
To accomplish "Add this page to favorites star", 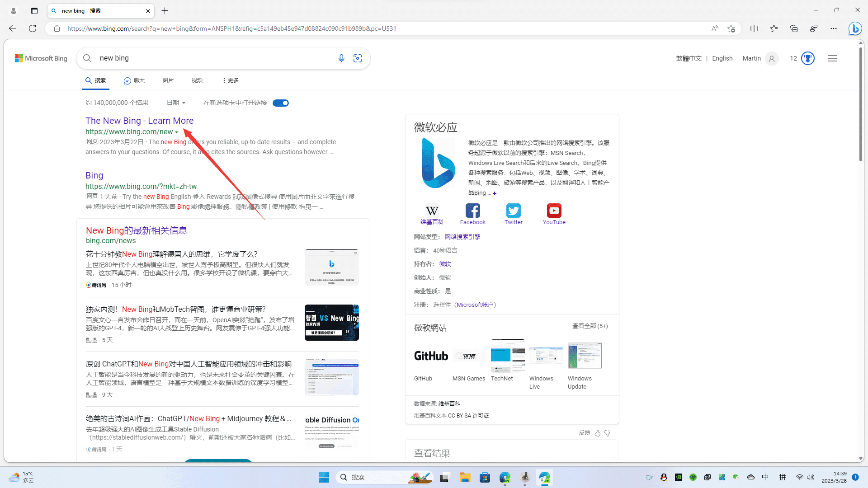I will (x=731, y=28).
